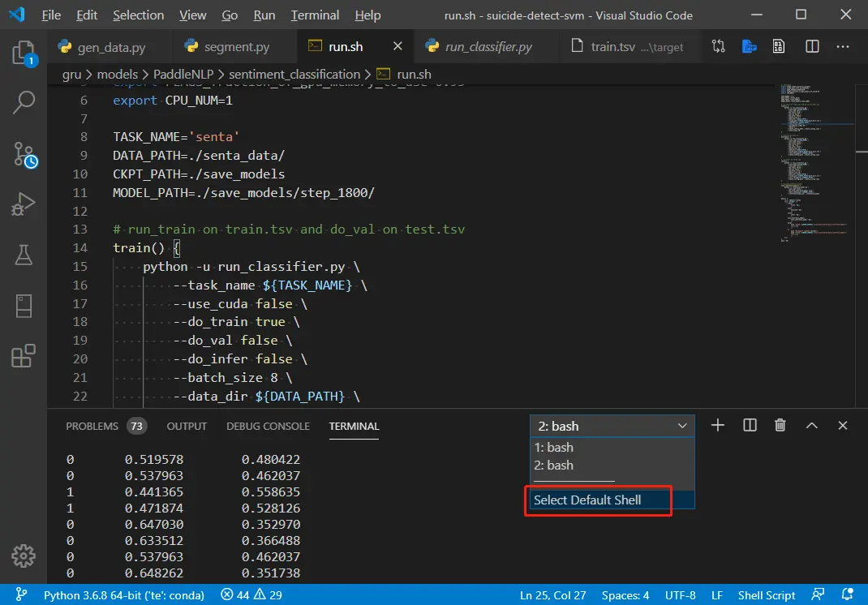Maximize panel size with up chevron
The image size is (868, 605).
click(x=811, y=425)
